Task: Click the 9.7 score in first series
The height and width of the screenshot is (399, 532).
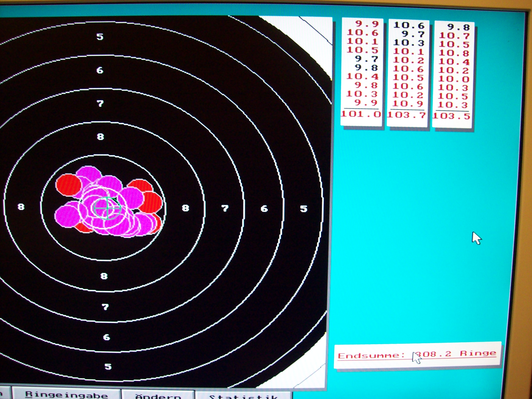Action: 366,59
